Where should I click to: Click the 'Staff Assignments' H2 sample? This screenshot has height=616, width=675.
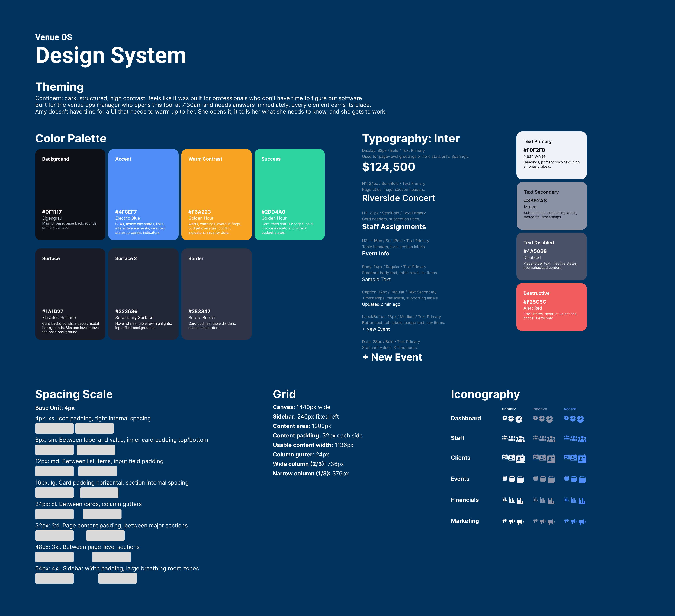point(394,226)
